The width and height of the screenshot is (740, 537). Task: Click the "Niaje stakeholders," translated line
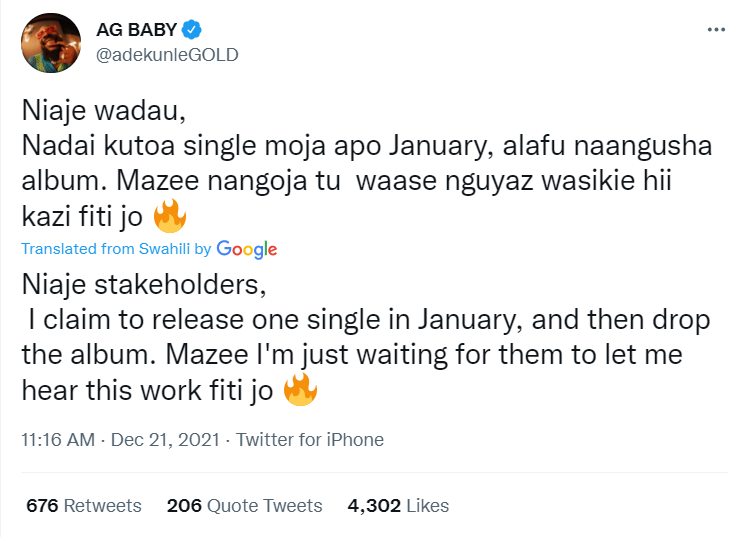point(144,287)
